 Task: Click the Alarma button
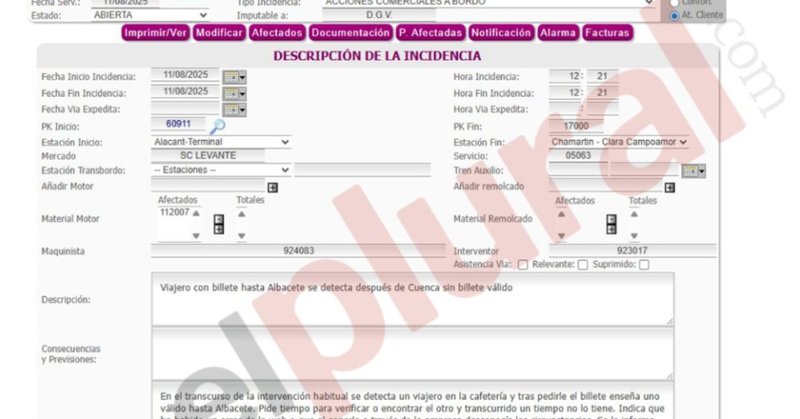tap(558, 33)
